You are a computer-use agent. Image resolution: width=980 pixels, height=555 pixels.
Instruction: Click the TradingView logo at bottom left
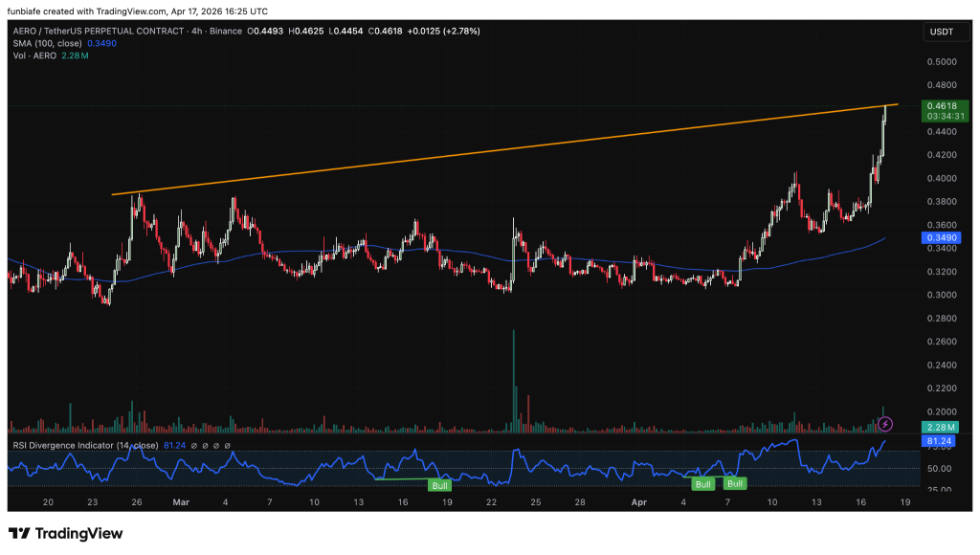[65, 533]
